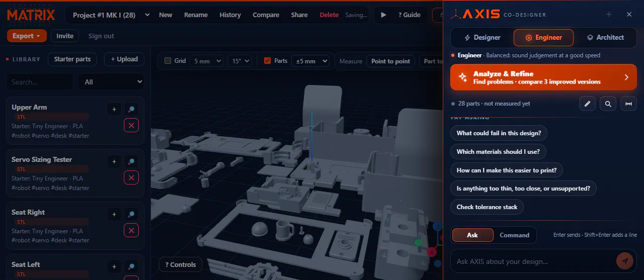Inspect the Seat Left part

click(131, 266)
